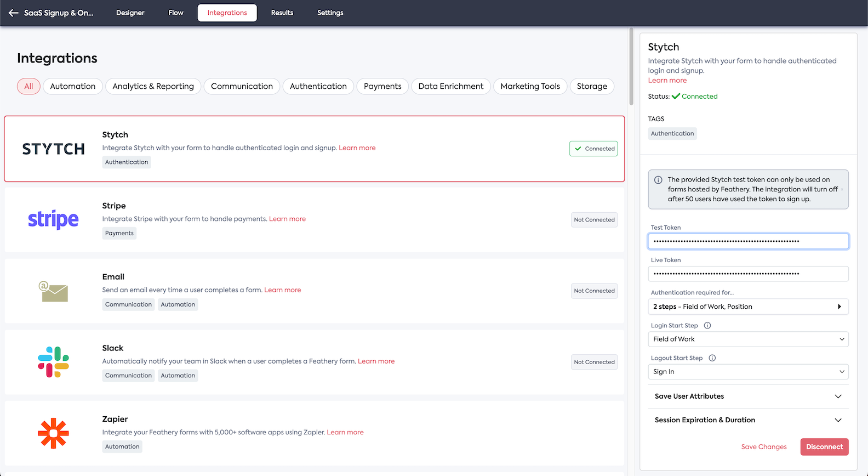Click Automation tag on Email card

(178, 304)
